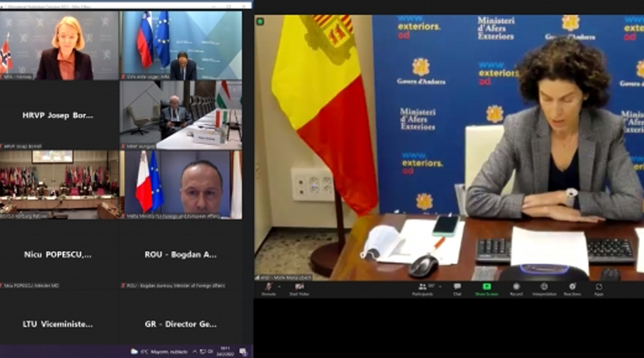
Task: Select the HRVP Josep Borrell participant tile
Action: pyautogui.click(x=59, y=115)
